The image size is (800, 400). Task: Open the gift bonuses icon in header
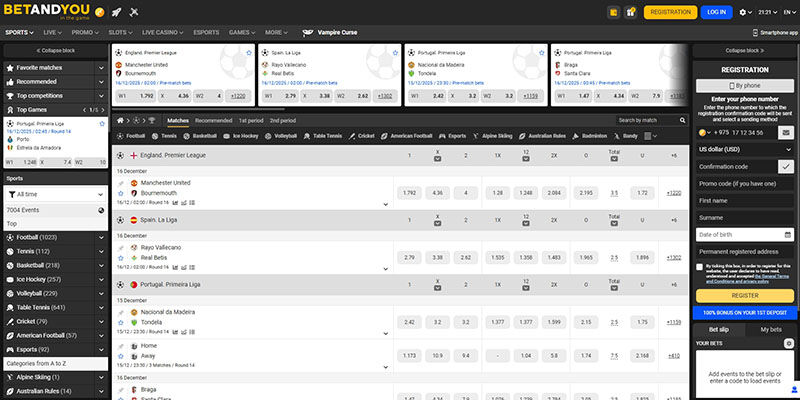click(631, 12)
